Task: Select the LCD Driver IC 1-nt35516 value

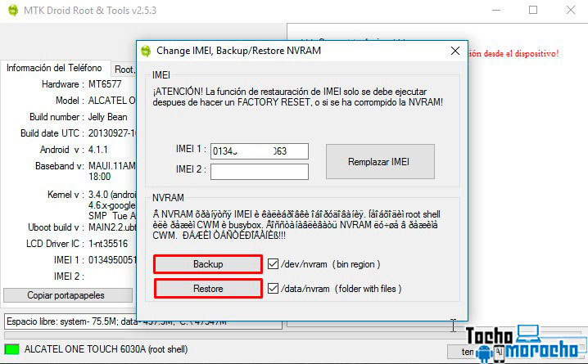Action: (x=108, y=244)
